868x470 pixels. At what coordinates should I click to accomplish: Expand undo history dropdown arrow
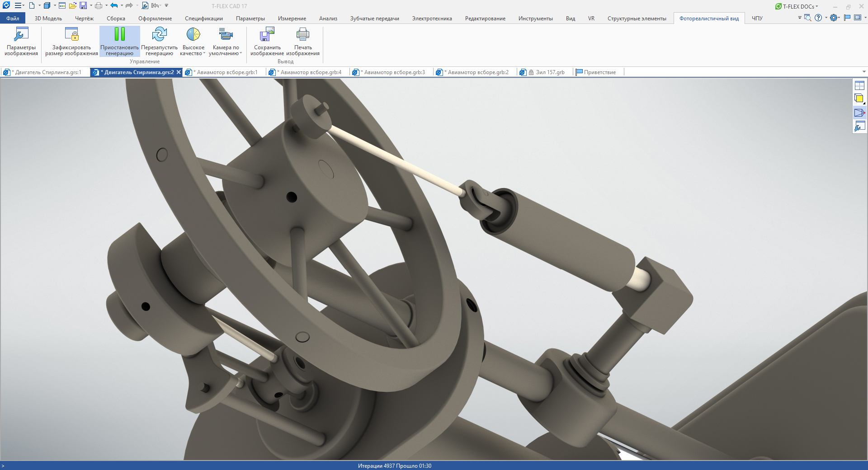click(x=122, y=5)
